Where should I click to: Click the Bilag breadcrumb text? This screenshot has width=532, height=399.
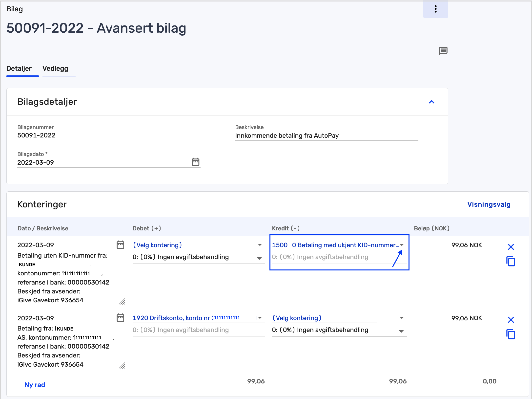pyautogui.click(x=15, y=9)
